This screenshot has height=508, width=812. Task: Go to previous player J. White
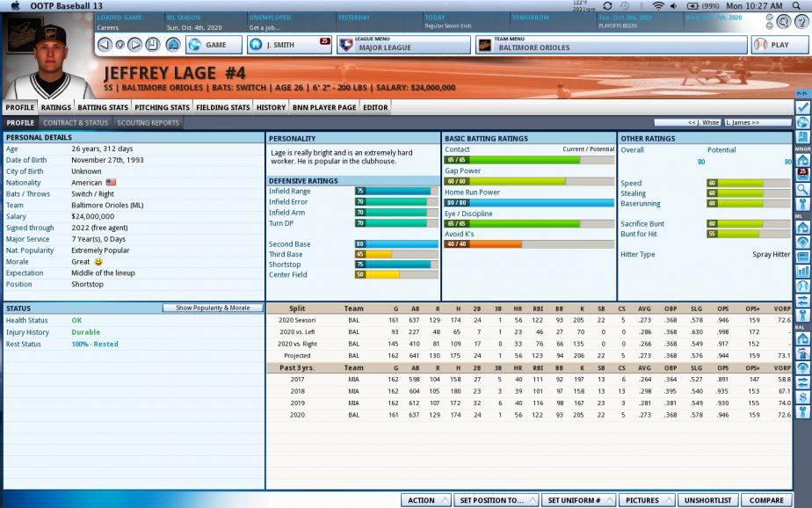(x=688, y=123)
